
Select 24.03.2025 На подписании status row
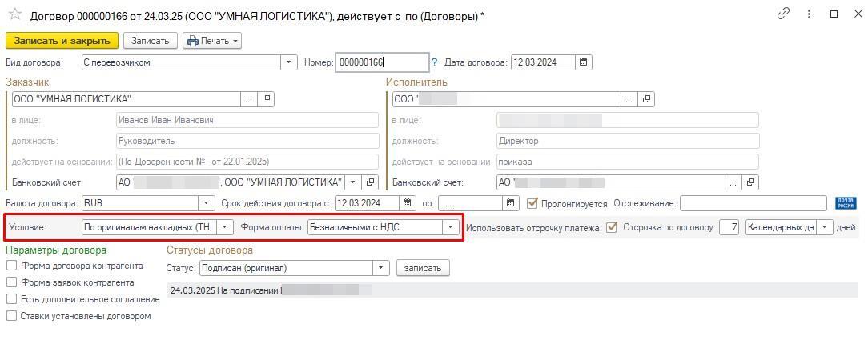tap(512, 290)
